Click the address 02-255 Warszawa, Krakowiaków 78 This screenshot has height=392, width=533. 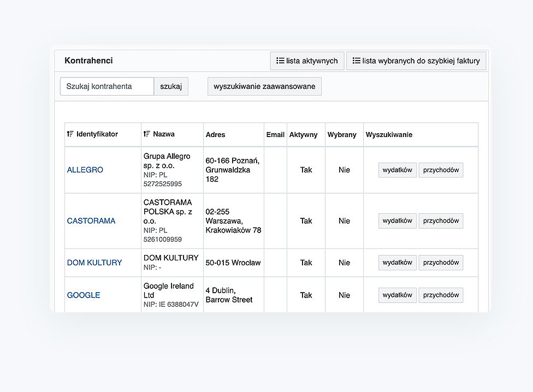click(234, 221)
